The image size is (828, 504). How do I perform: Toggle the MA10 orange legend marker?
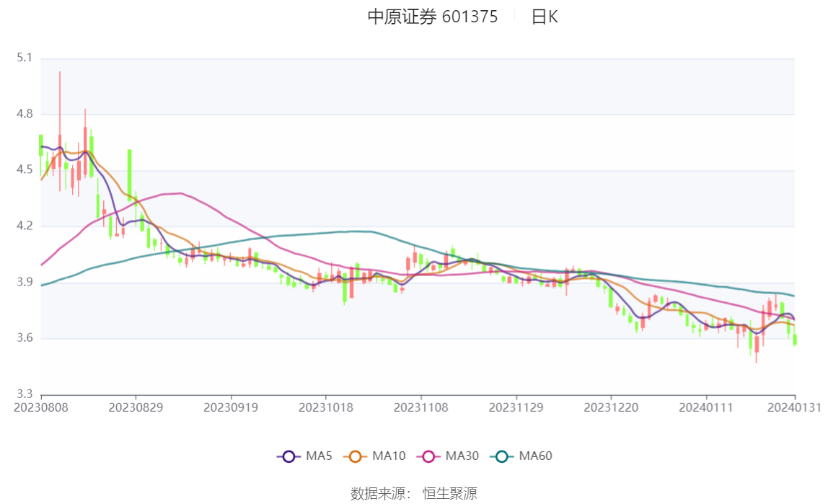356,456
